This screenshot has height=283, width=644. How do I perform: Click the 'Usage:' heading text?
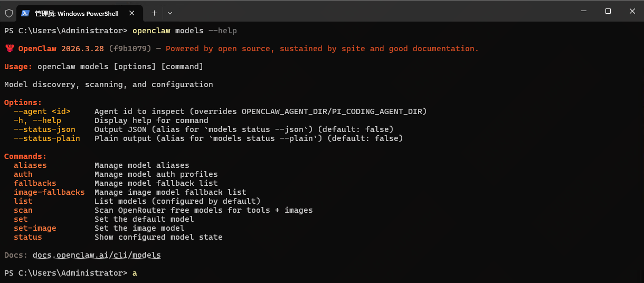18,67
